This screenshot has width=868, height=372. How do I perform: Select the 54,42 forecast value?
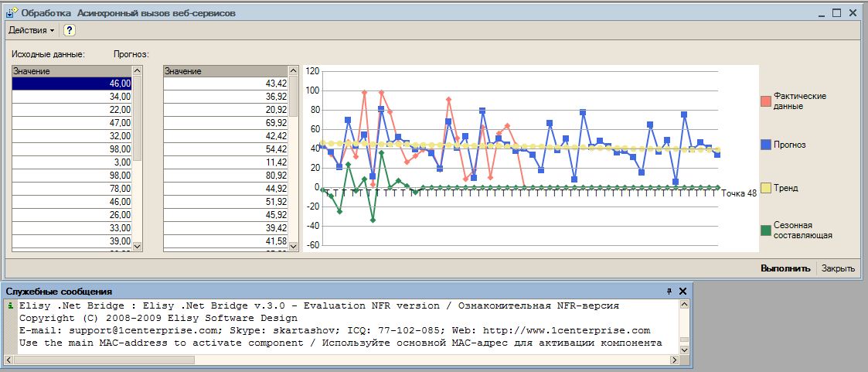(x=226, y=149)
